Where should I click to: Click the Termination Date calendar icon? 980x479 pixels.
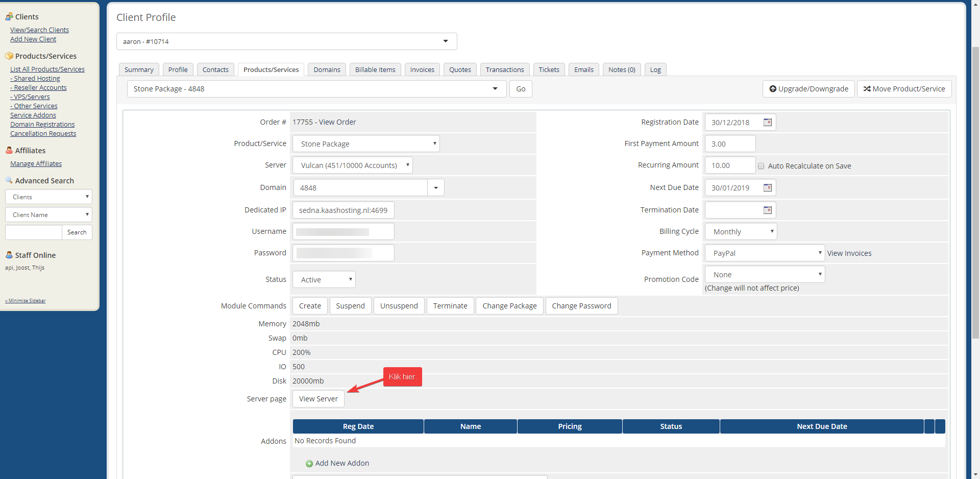tap(767, 210)
